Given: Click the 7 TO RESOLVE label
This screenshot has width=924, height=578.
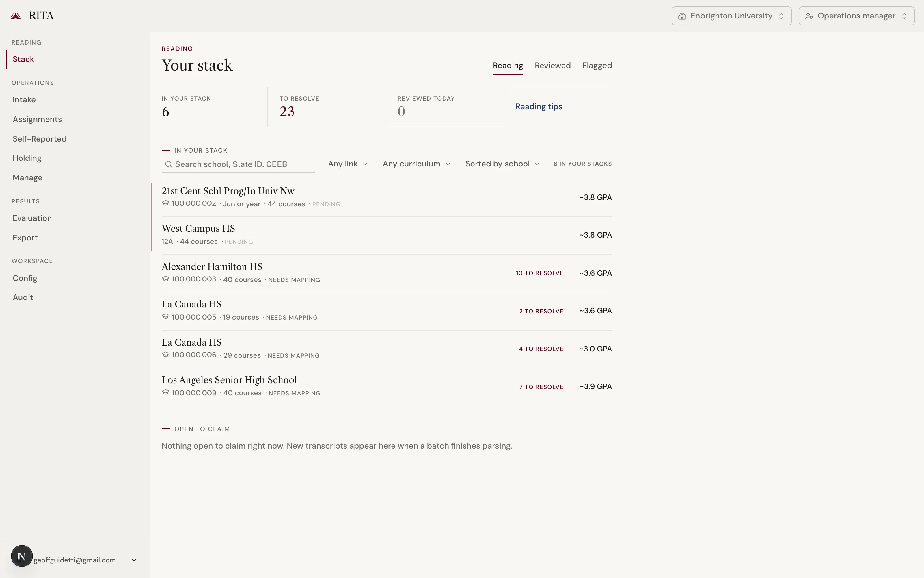Looking at the screenshot, I should point(541,387).
